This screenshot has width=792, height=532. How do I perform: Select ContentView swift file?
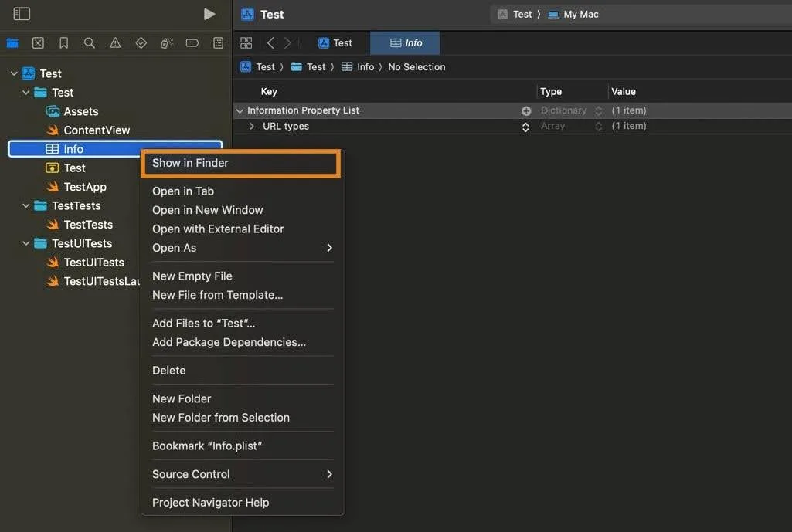pos(88,130)
